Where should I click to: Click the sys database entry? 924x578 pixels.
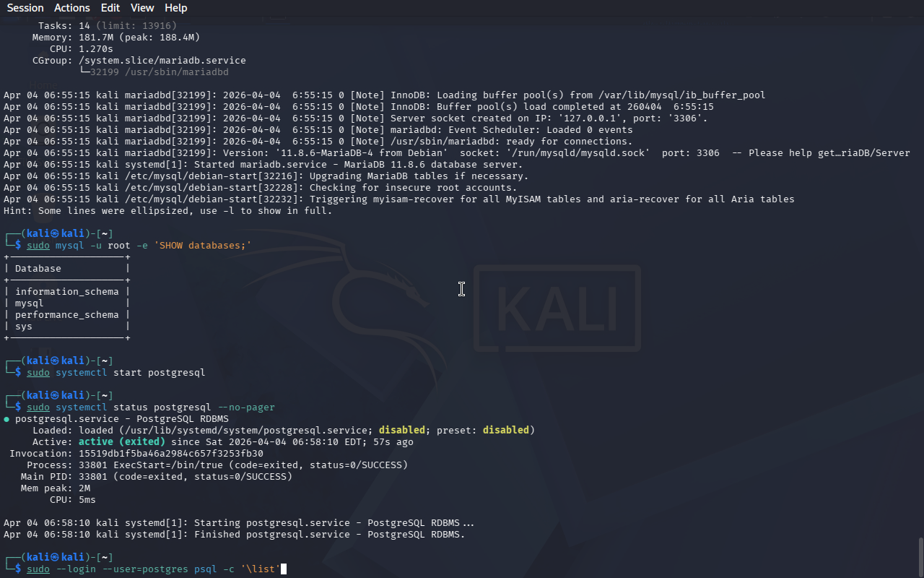(24, 327)
